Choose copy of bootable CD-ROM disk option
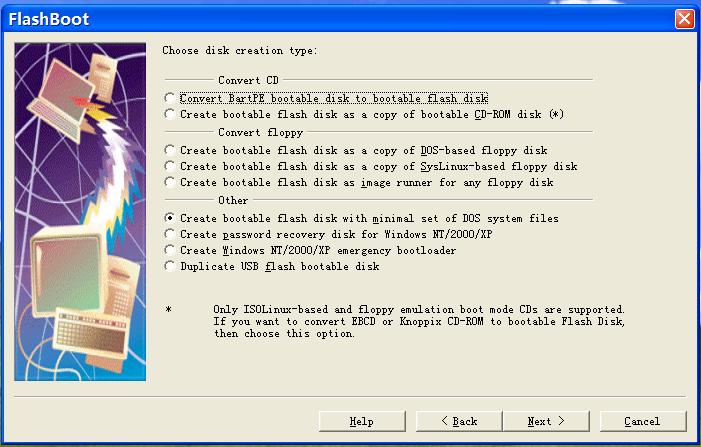 (170, 115)
